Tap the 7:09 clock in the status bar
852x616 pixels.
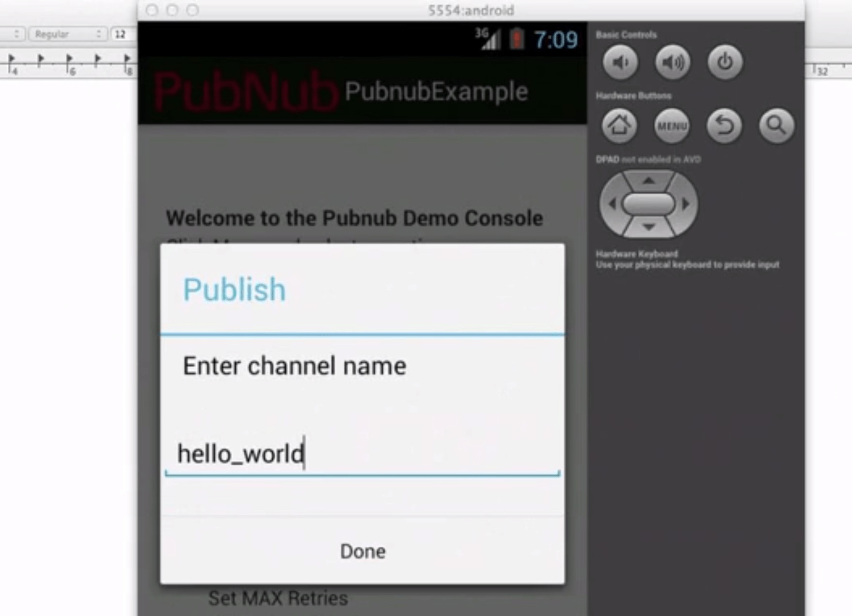pyautogui.click(x=556, y=39)
